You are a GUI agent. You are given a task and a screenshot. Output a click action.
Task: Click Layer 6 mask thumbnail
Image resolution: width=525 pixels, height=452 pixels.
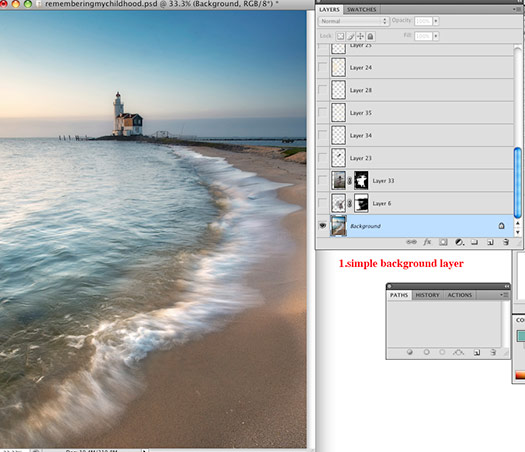pos(361,203)
